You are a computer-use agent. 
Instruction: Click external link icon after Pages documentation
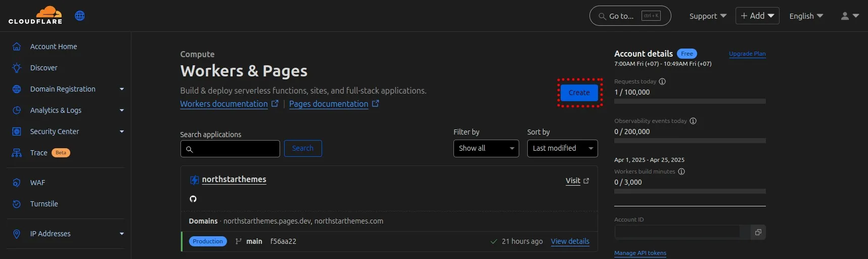376,103
